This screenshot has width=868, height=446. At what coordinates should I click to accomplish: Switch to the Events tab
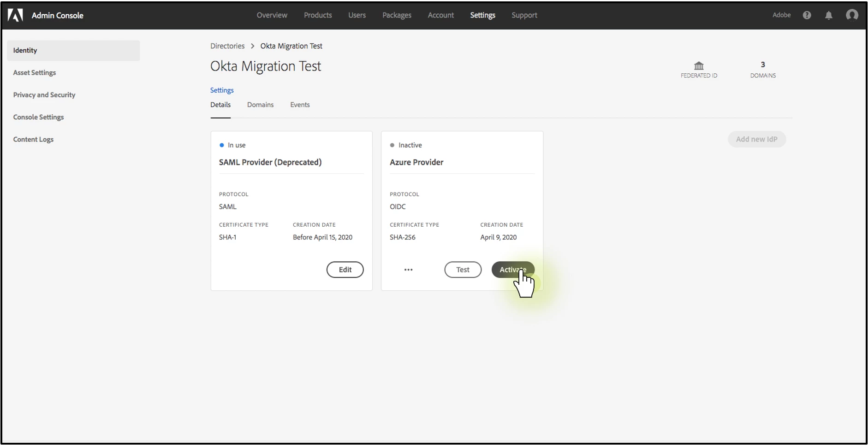pyautogui.click(x=300, y=105)
